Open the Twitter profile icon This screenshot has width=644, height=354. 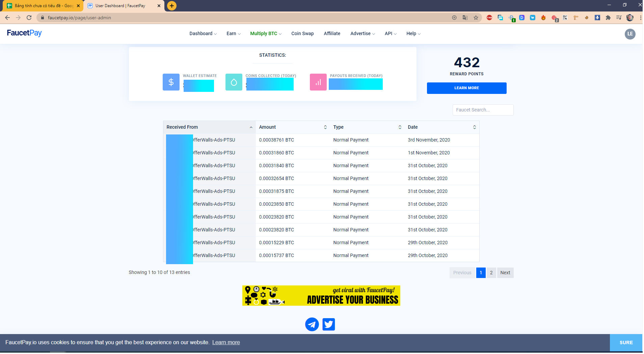328,324
